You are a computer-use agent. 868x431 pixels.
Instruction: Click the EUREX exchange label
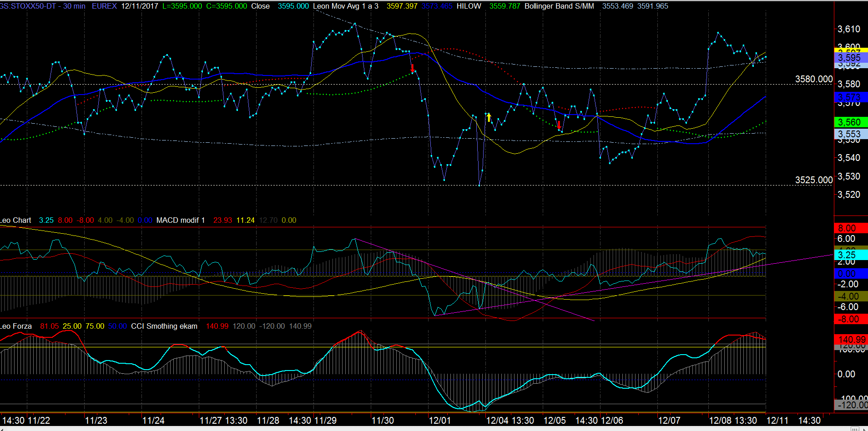[x=104, y=6]
